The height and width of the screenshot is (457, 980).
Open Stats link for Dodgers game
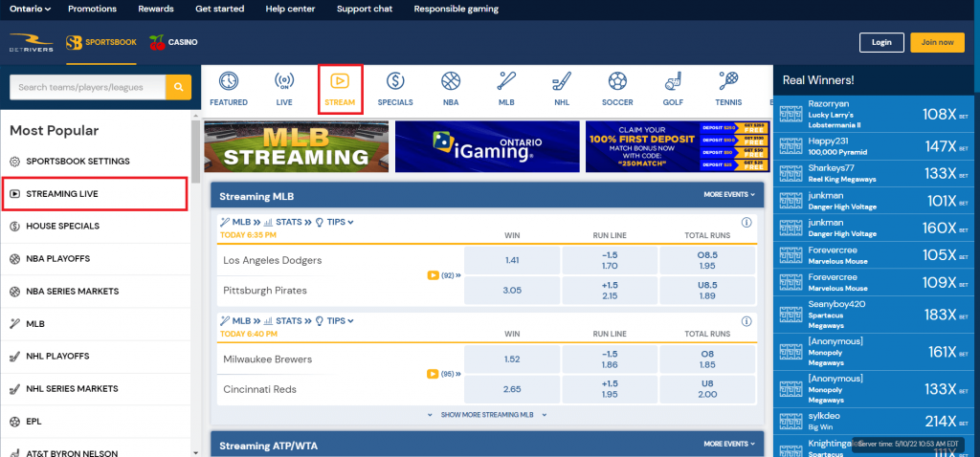point(287,222)
